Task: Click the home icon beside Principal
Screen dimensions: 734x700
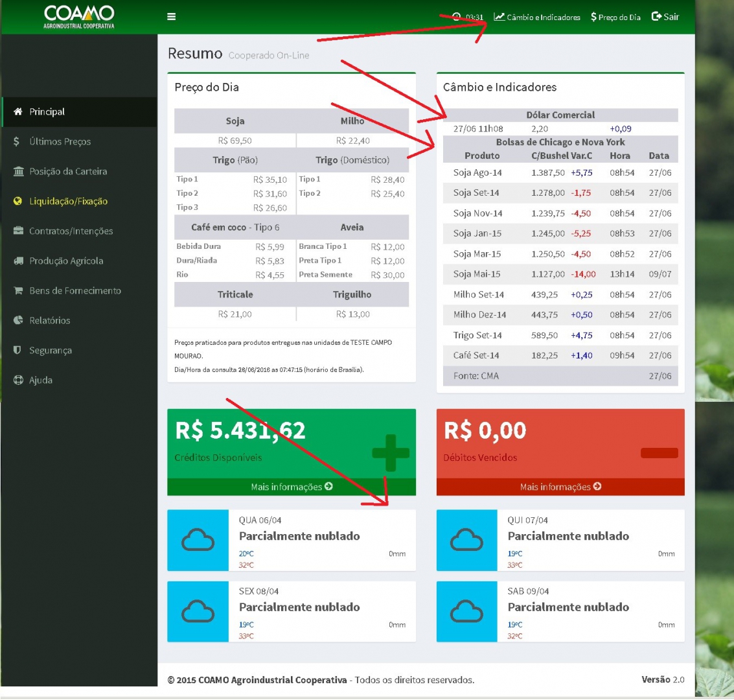Action: (18, 111)
